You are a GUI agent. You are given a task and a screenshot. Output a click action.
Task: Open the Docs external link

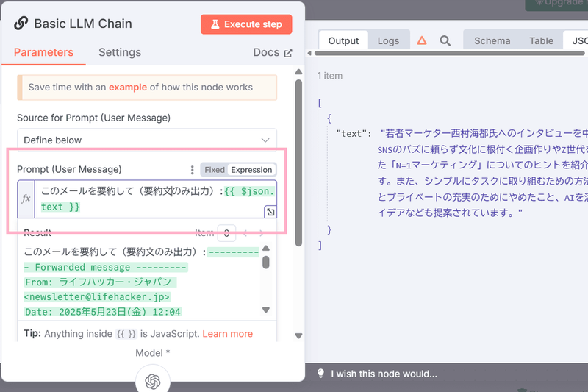click(272, 52)
